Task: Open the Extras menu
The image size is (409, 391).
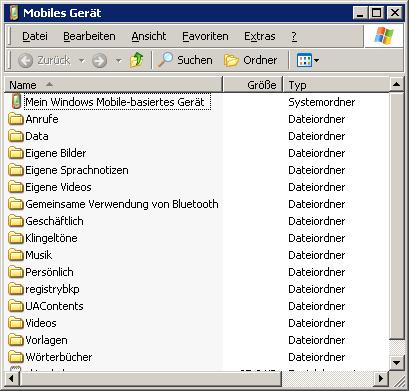Action: [260, 36]
